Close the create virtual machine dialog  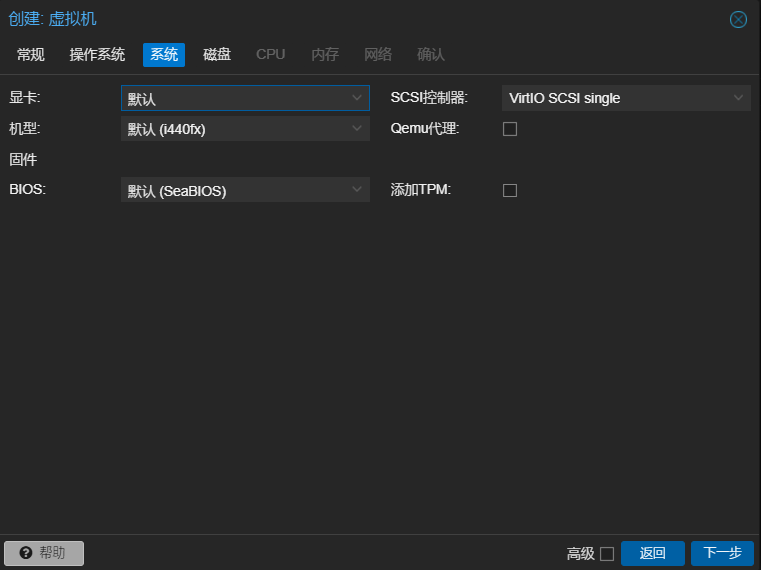point(738,19)
